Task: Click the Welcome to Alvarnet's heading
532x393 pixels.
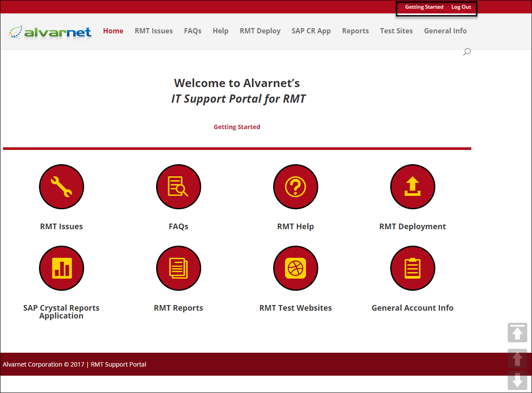Action: click(237, 83)
